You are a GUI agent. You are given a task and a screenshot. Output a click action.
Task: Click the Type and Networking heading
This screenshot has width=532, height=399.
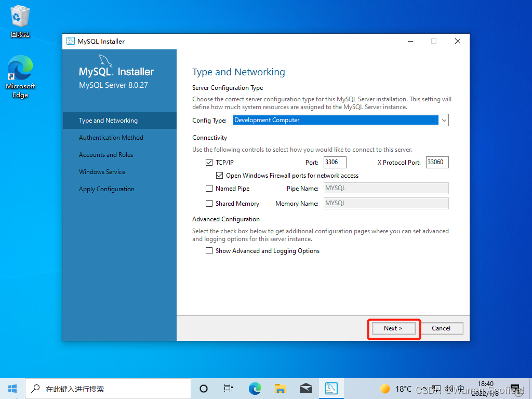(x=238, y=72)
